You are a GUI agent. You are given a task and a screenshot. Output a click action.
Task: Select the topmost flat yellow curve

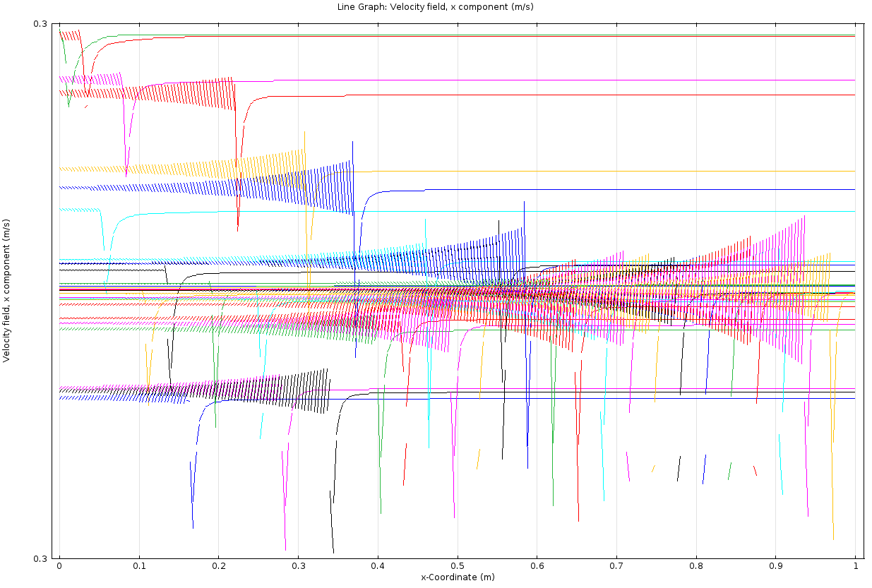600,172
